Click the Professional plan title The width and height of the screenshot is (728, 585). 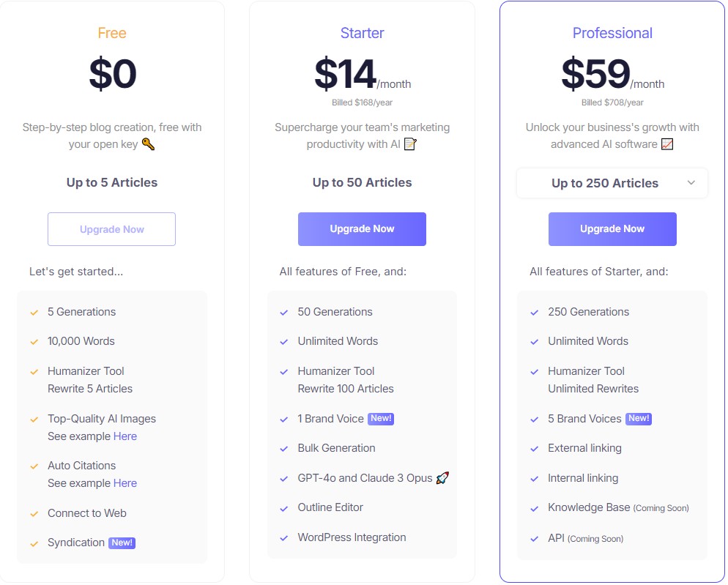[612, 33]
